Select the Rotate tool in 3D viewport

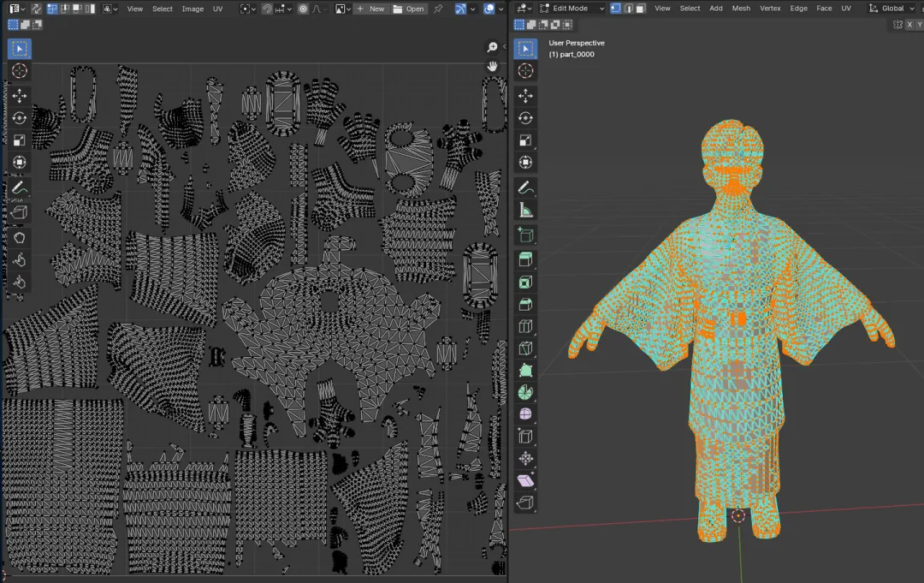click(525, 118)
